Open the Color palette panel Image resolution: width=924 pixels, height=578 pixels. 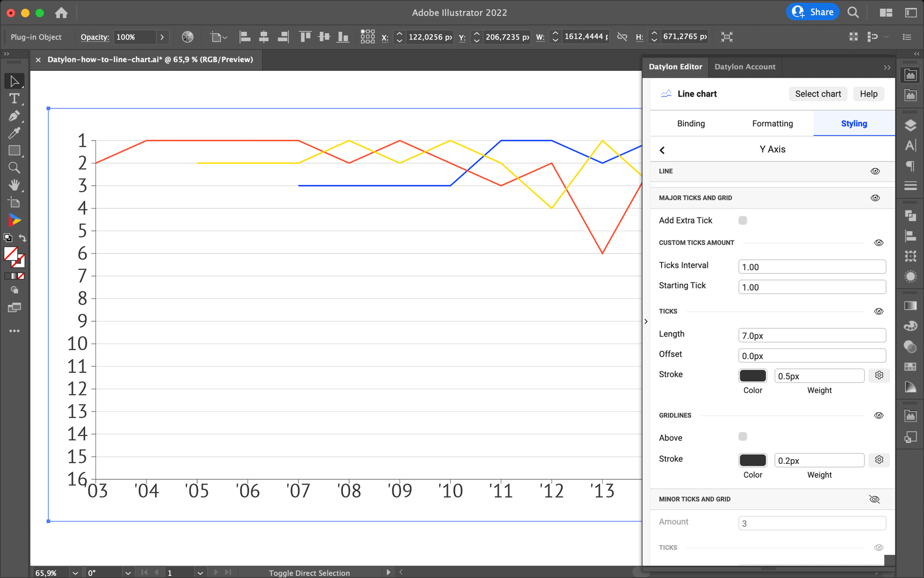click(911, 326)
